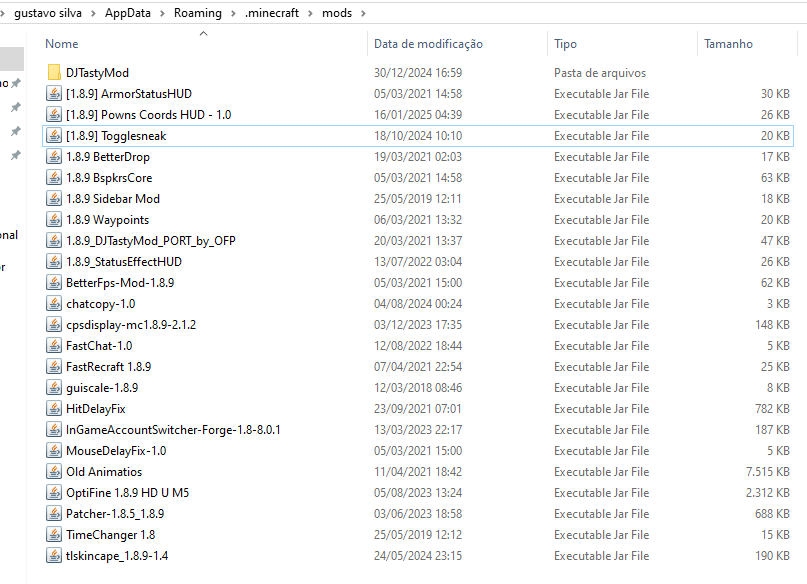This screenshot has width=807, height=584.
Task: Expand the chevron after mods breadcrumb
Action: click(363, 13)
